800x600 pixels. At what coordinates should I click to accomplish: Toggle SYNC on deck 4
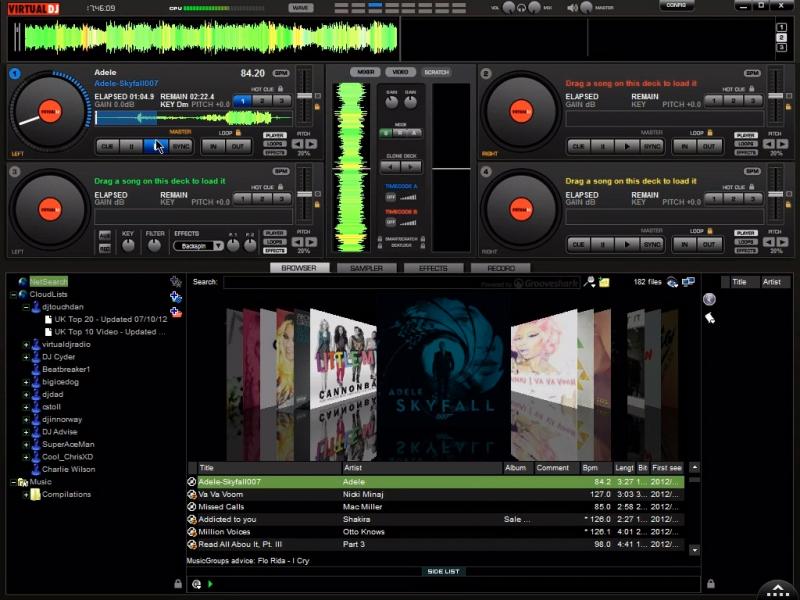tap(652, 244)
